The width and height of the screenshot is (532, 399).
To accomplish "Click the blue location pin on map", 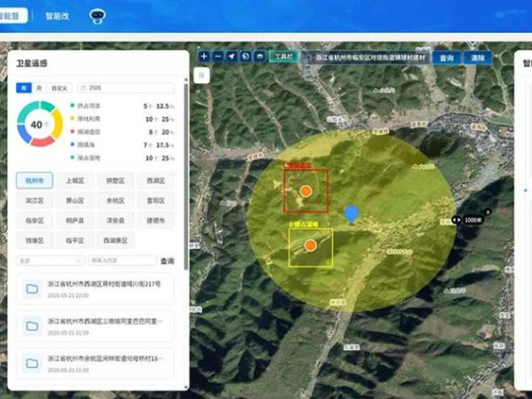I will (351, 215).
